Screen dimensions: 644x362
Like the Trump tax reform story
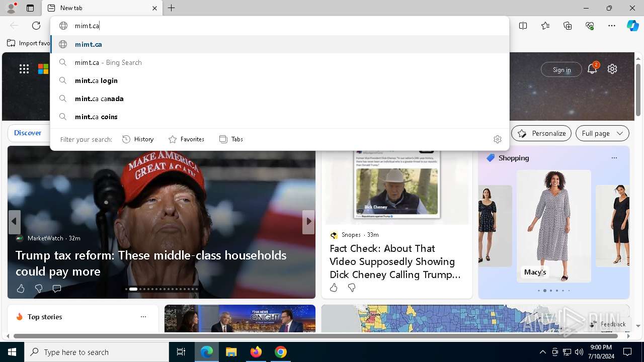21,289
